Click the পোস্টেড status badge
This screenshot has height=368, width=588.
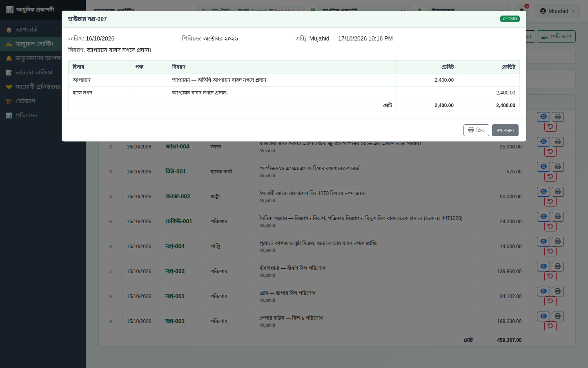pyautogui.click(x=510, y=19)
